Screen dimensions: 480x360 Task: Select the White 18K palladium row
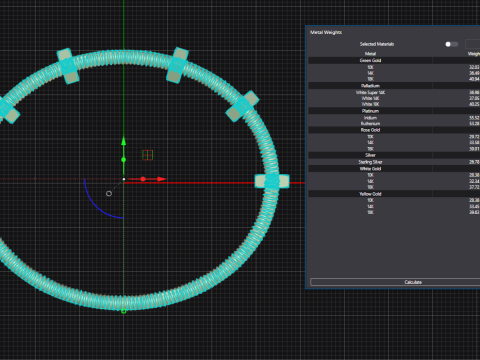(x=394, y=104)
